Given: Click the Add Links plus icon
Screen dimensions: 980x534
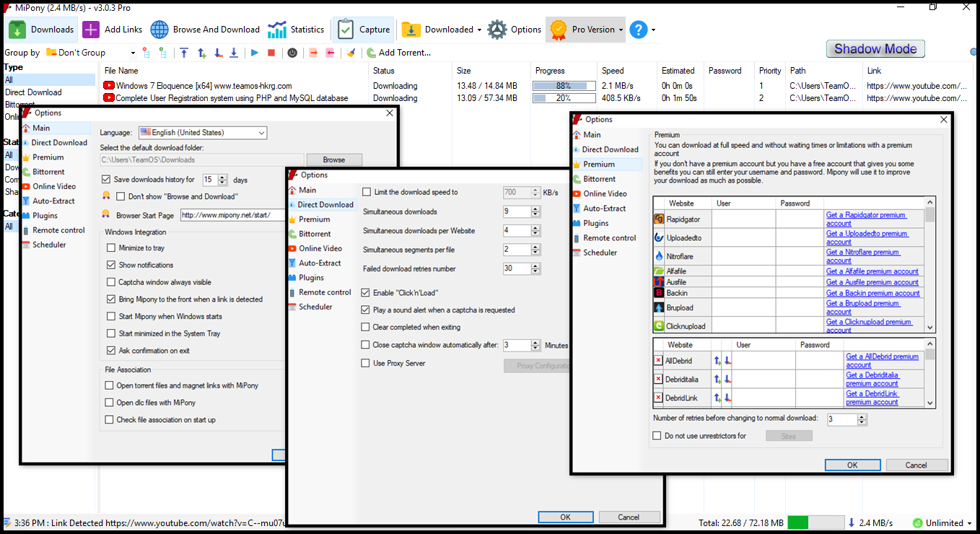Looking at the screenshot, I should click(x=91, y=30).
